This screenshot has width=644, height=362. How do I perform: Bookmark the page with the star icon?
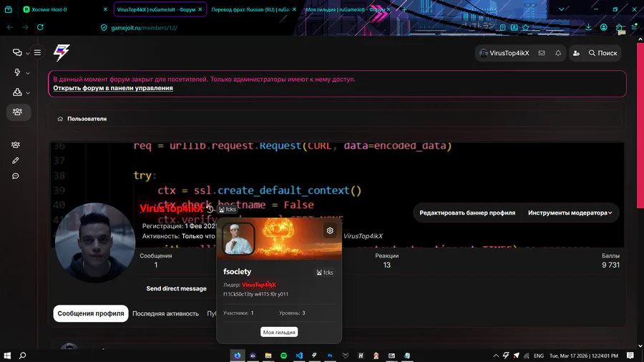point(526,27)
